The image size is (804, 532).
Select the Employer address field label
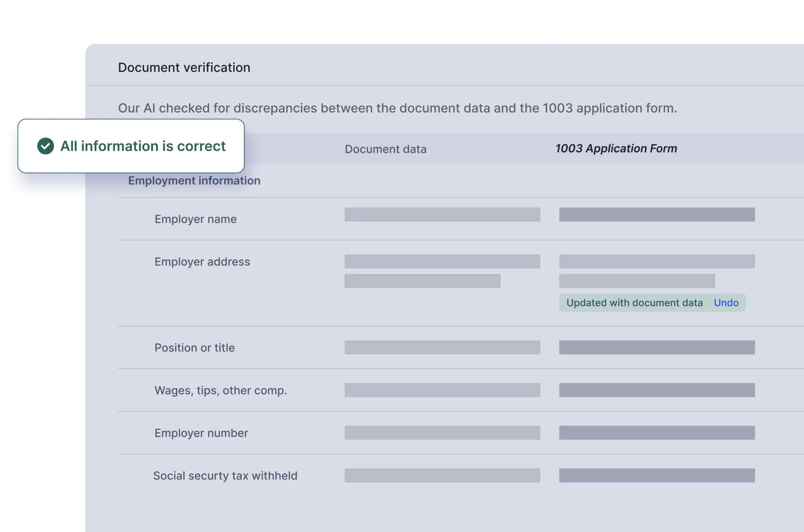coord(203,261)
